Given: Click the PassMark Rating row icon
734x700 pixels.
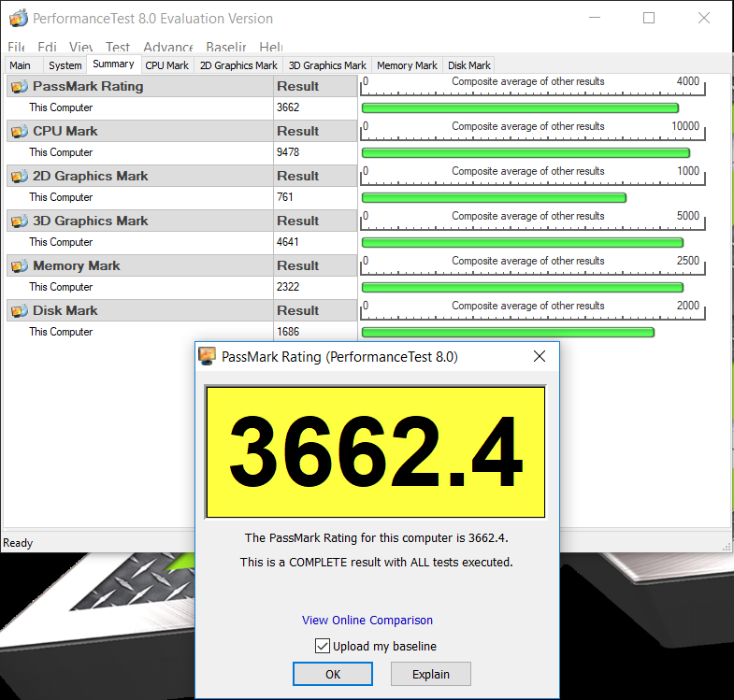Looking at the screenshot, I should [x=20, y=87].
